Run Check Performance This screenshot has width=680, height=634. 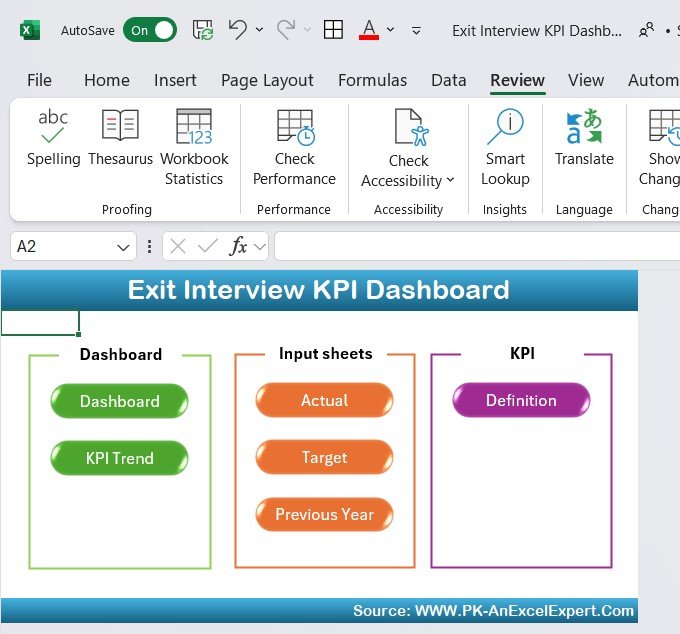[294, 148]
